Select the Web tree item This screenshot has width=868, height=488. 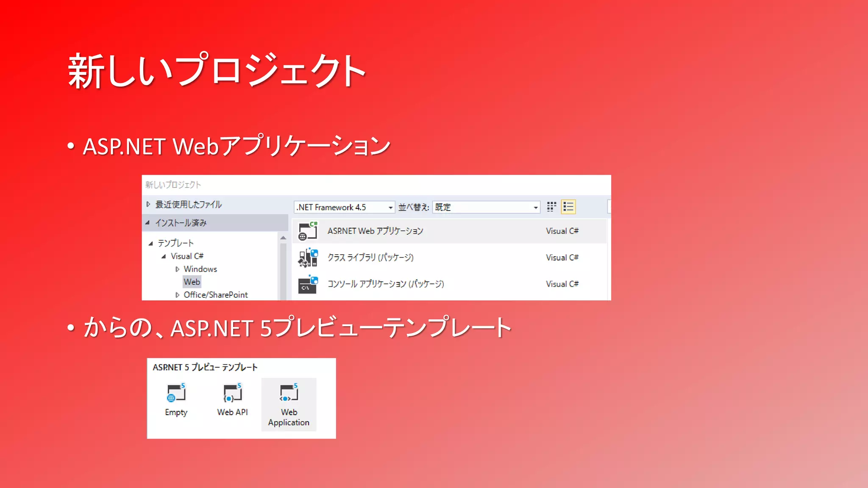click(x=192, y=282)
